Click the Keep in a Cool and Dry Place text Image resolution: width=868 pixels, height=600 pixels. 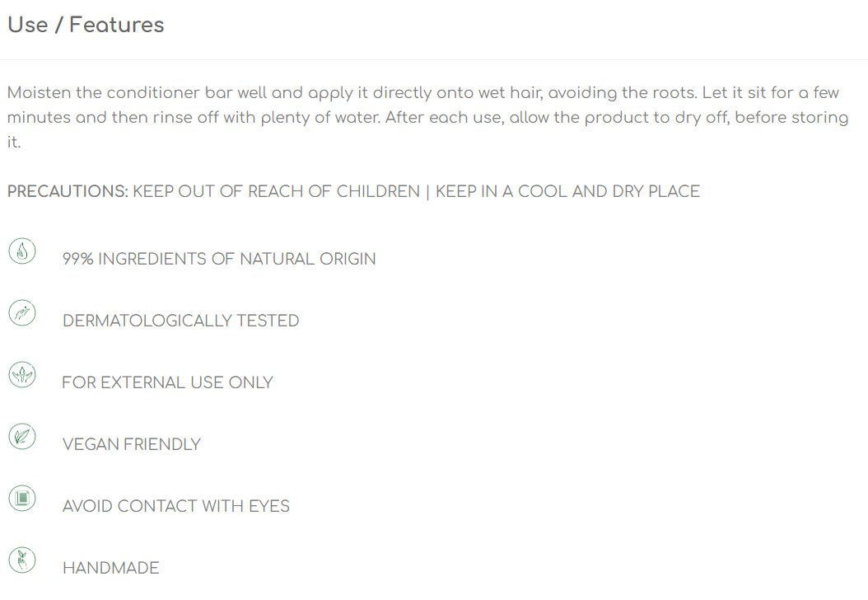click(567, 191)
